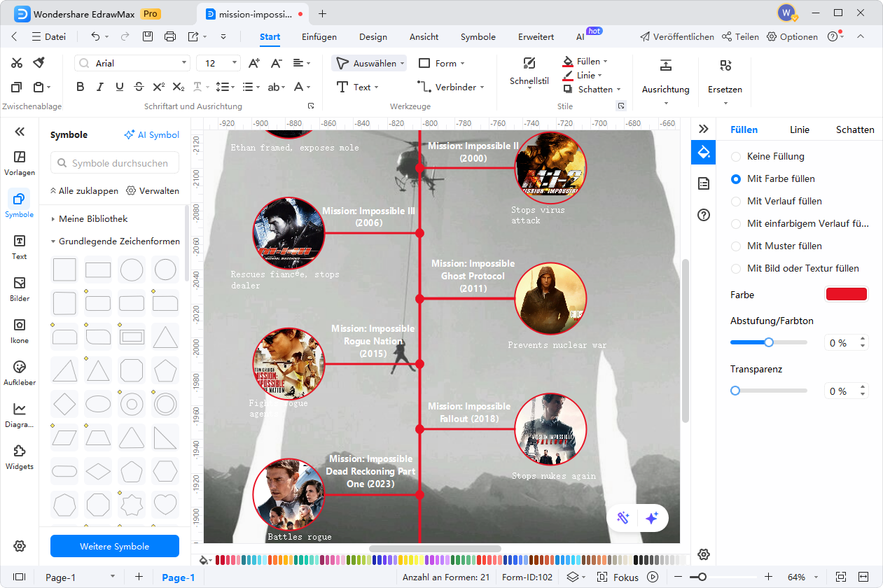The height and width of the screenshot is (588, 883).
Task: Open the Aufkleber sidebar panel
Action: (x=19, y=370)
